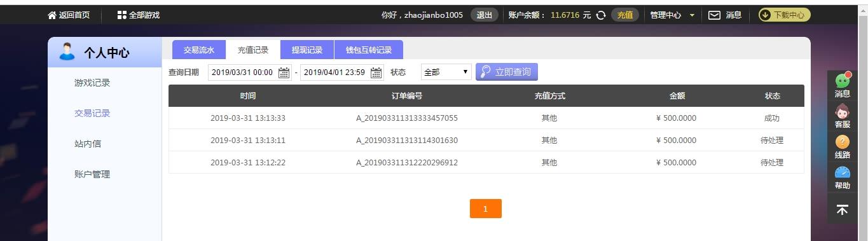The width and height of the screenshot is (868, 241).
Task: Click the 线路 question mark icon
Action: (x=843, y=141)
